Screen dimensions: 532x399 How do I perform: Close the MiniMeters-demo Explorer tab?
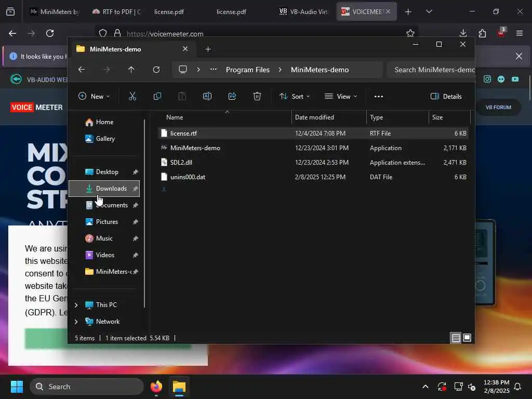185,49
